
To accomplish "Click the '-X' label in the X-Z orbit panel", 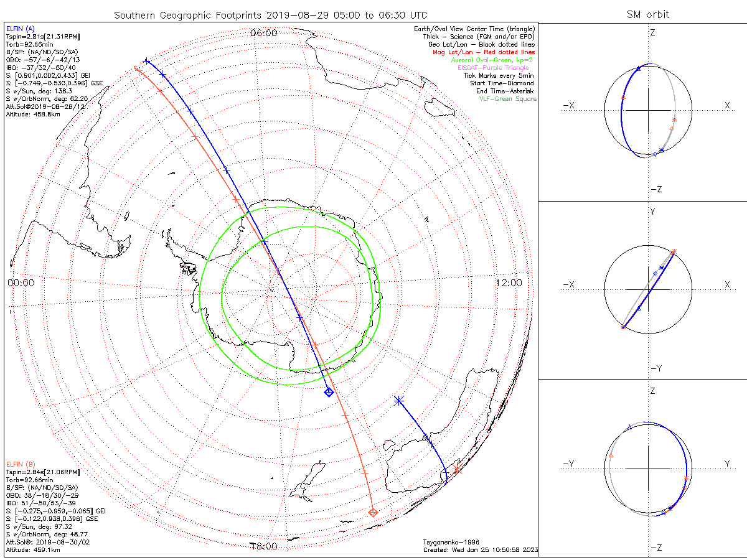I will click(568, 106).
